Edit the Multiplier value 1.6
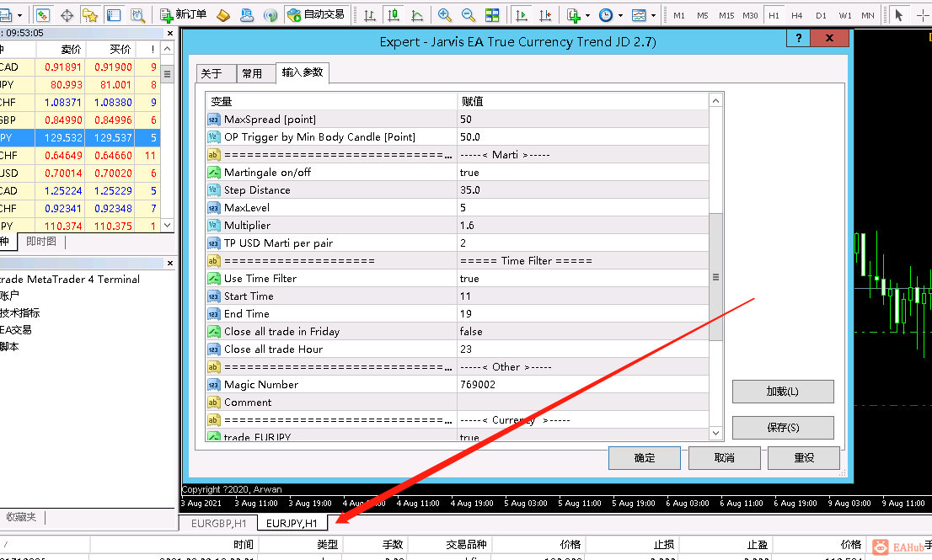932x560 pixels. (x=582, y=225)
